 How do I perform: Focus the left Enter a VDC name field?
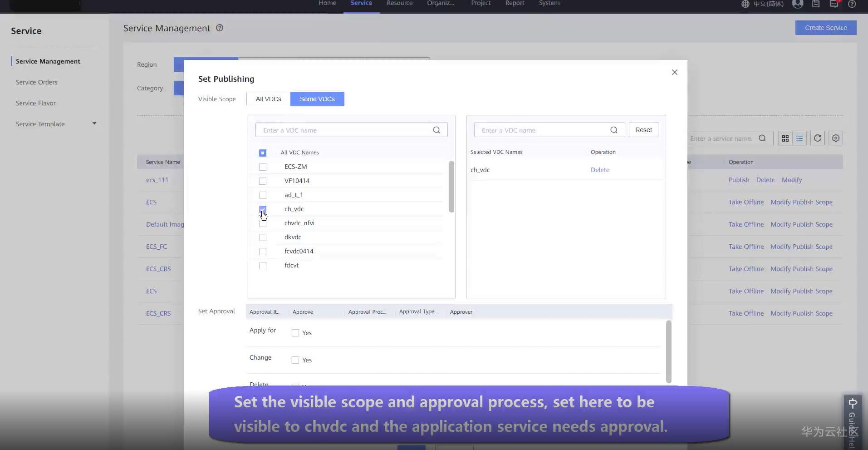click(x=345, y=130)
